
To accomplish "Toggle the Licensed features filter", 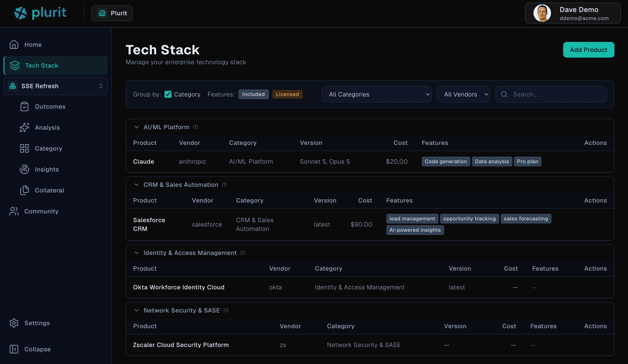I will [x=287, y=94].
